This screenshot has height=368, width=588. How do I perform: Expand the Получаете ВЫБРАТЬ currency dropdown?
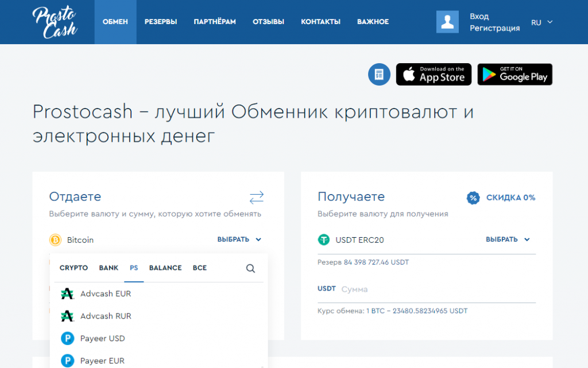pyautogui.click(x=508, y=239)
